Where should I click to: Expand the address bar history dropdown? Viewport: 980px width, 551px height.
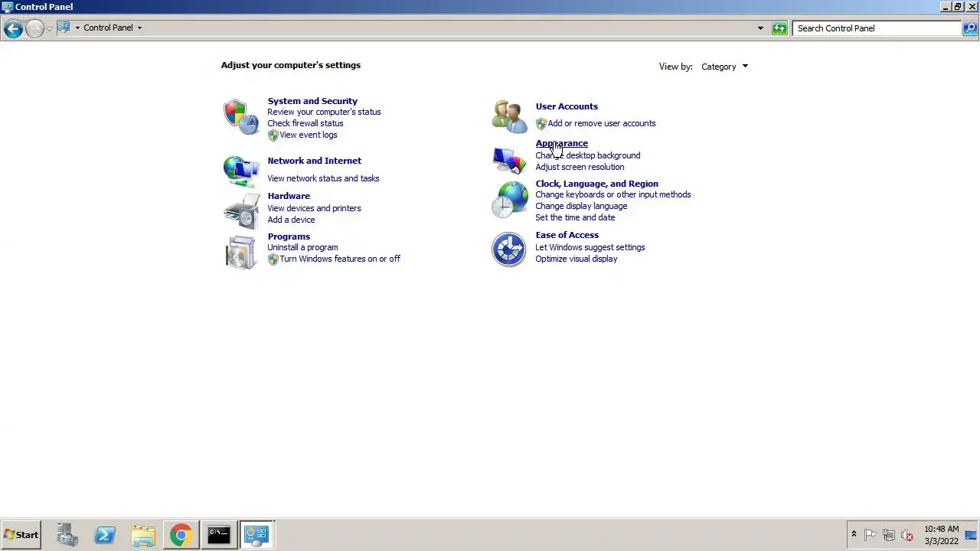(760, 28)
